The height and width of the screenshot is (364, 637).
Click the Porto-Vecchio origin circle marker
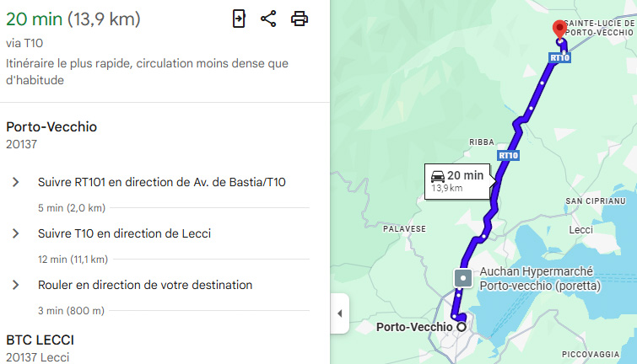tap(461, 326)
